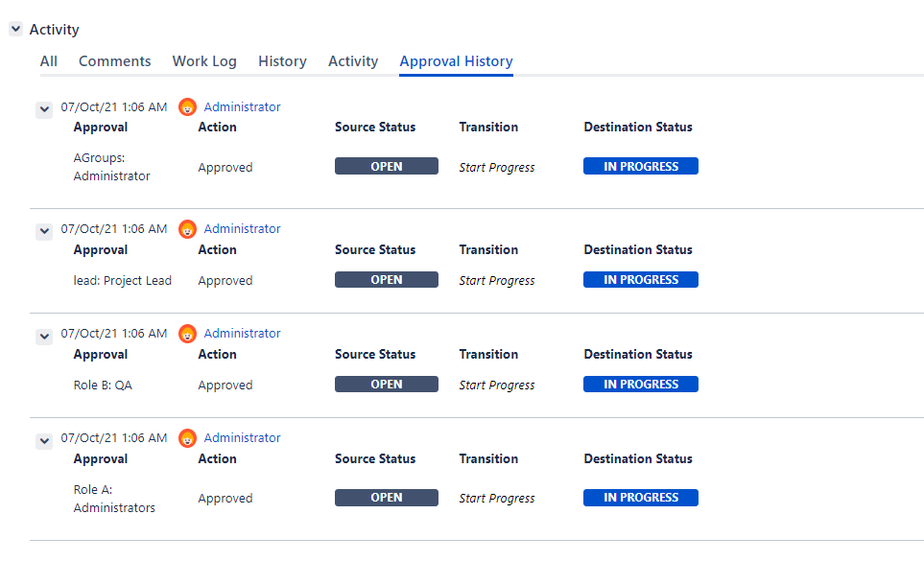Open Administrator link in Role B: QA entry

[242, 334]
